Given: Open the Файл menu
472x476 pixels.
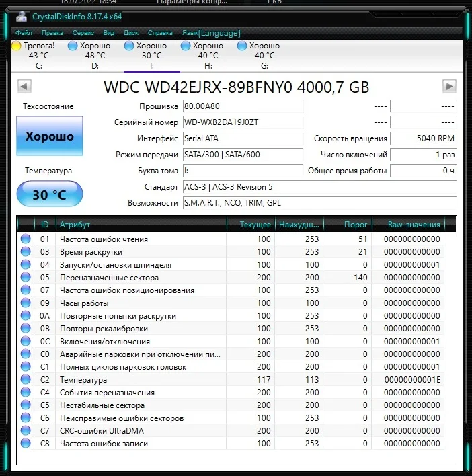Looking at the screenshot, I should click(24, 33).
